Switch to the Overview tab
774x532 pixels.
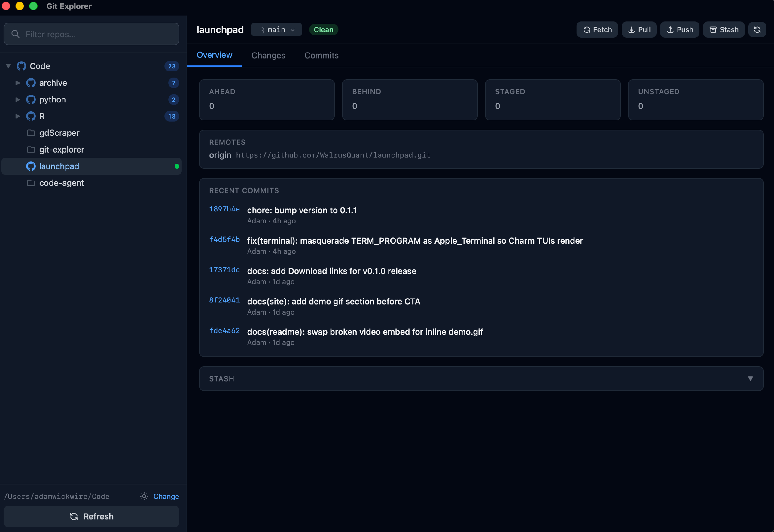pyautogui.click(x=214, y=55)
